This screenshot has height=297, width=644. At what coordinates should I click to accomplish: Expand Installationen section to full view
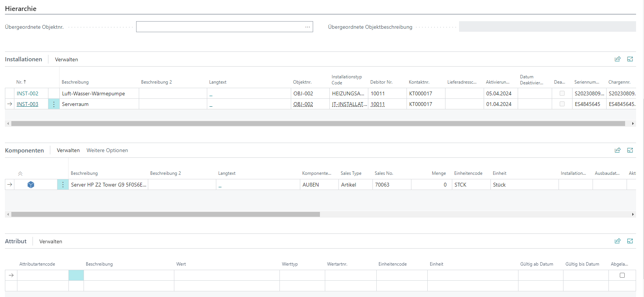[630, 59]
